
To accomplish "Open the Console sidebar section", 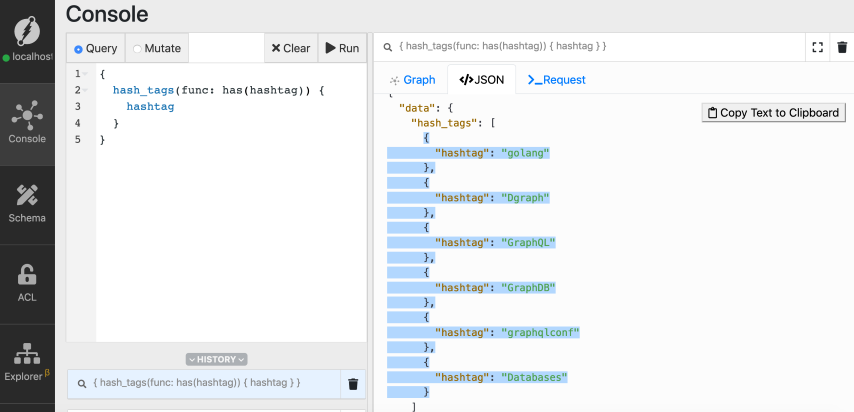I will (27, 123).
